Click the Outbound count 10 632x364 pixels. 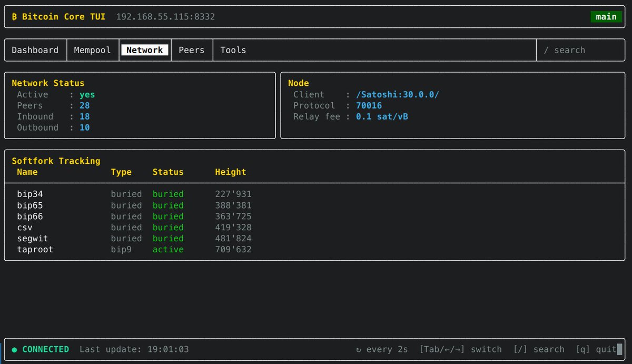point(85,128)
